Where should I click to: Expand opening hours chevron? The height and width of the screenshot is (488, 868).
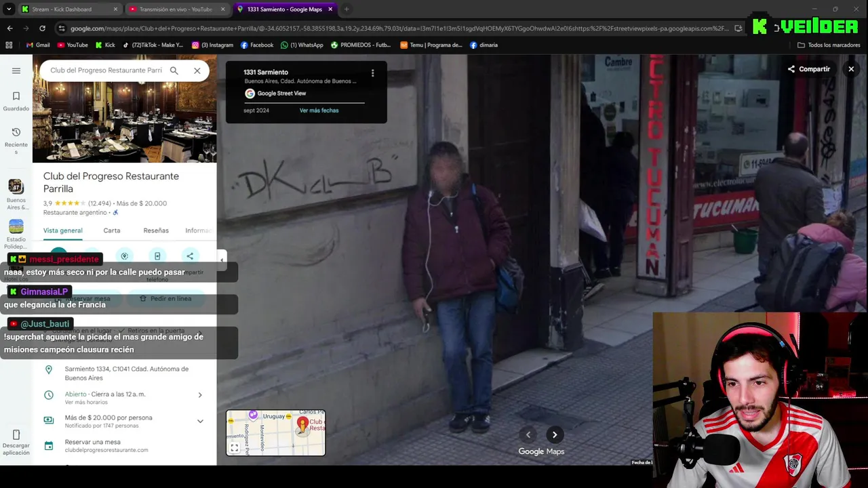click(200, 395)
